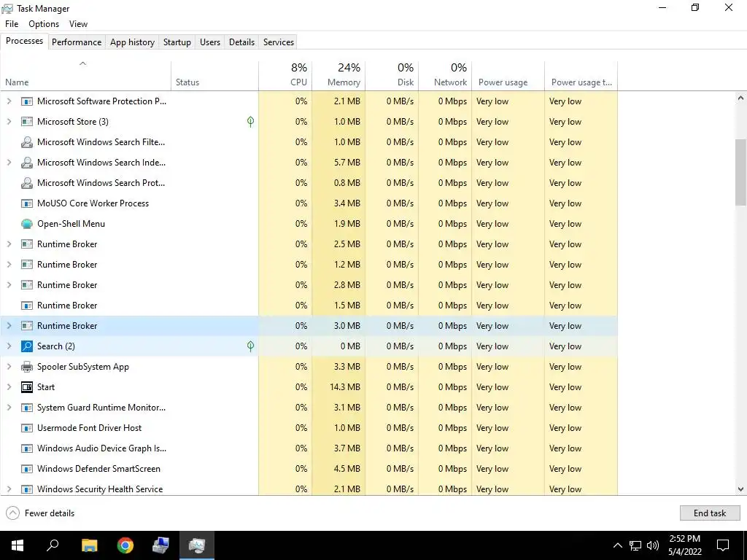This screenshot has height=560, width=747.
Task: Click the MoUSO Core Worker Process icon
Action: (x=27, y=203)
